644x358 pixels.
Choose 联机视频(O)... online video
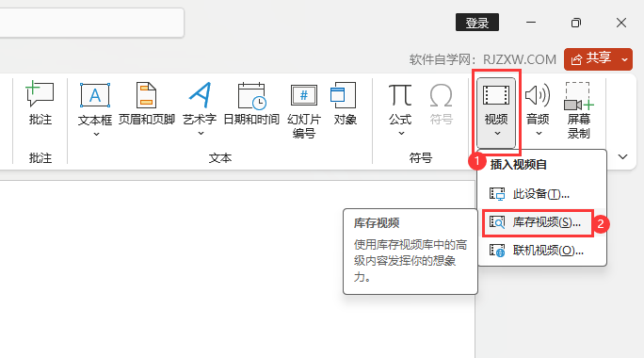tap(541, 251)
